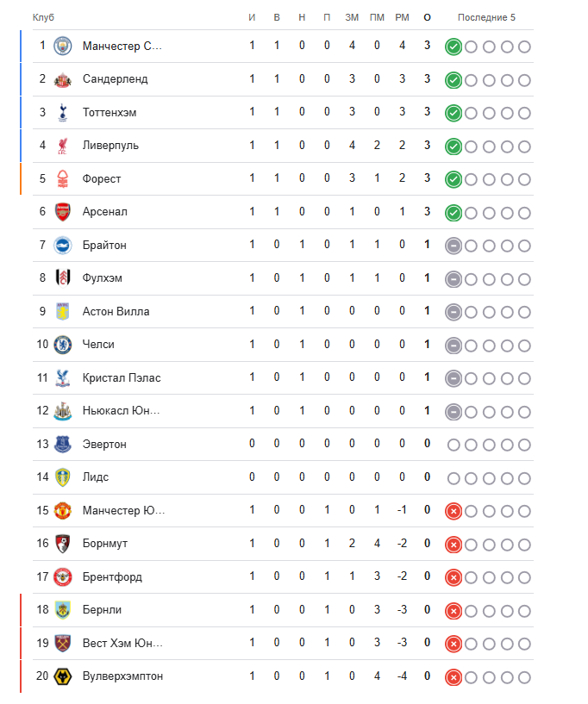Click the Борнмут team name
Image resolution: width=588 pixels, height=704 pixels.
105,544
